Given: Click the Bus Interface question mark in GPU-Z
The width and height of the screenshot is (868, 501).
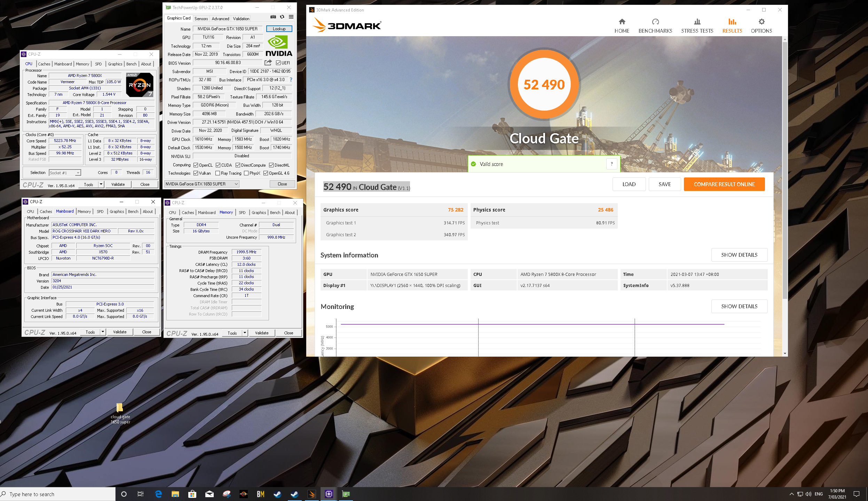Looking at the screenshot, I should point(291,80).
